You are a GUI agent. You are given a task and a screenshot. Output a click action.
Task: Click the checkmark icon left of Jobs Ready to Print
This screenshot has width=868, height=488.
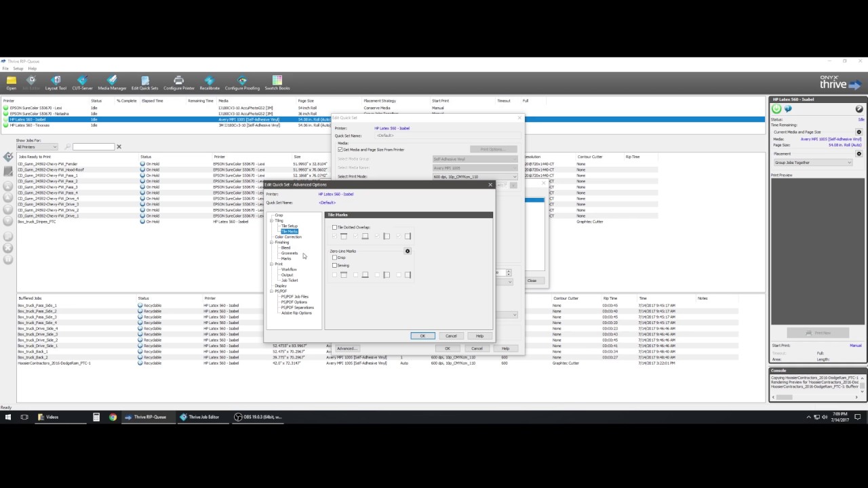pos(8,157)
